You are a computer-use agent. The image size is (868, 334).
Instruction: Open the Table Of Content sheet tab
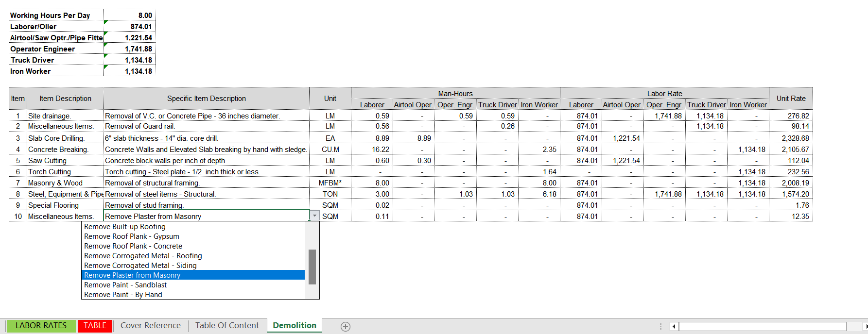click(227, 326)
